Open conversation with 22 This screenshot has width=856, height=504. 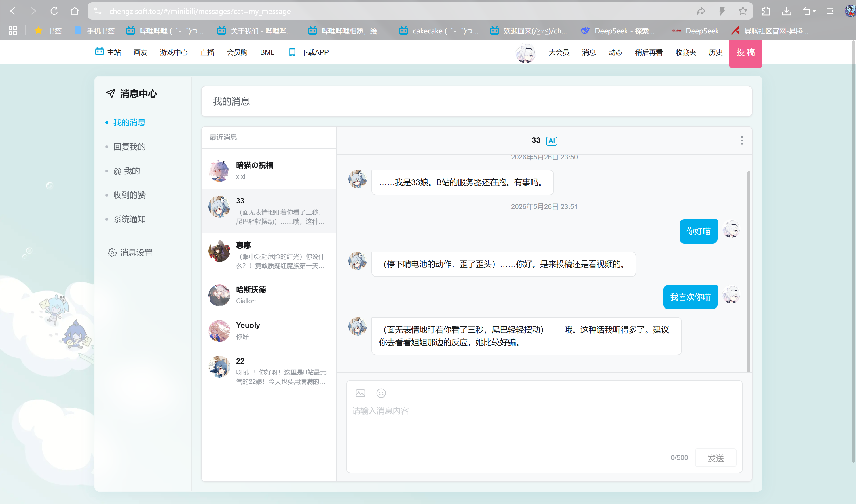click(x=269, y=371)
